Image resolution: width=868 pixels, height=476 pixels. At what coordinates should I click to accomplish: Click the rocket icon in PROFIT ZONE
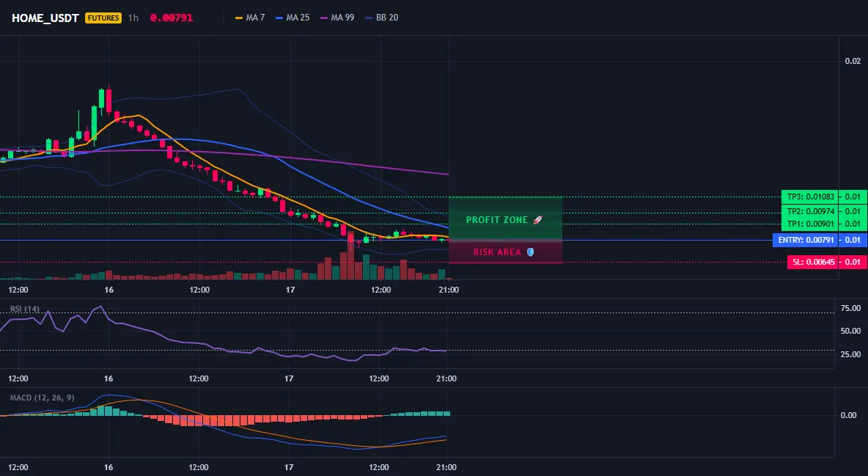click(537, 220)
